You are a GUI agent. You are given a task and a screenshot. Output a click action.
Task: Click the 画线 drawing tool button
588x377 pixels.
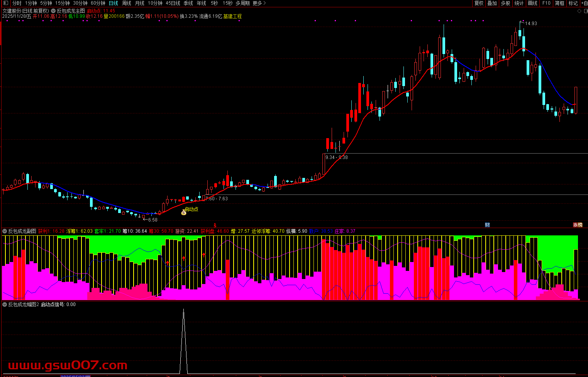click(533, 3)
